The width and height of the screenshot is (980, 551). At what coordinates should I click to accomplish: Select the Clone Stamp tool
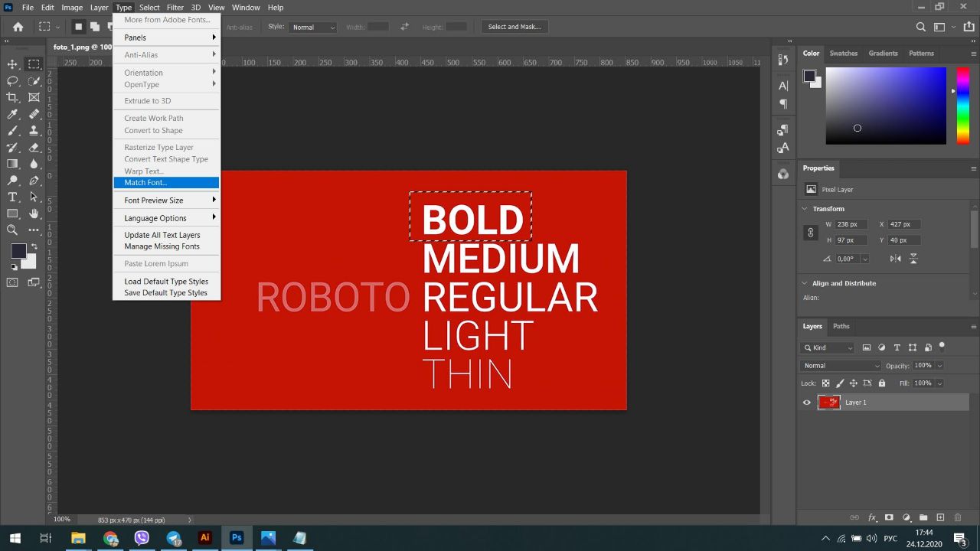(34, 131)
